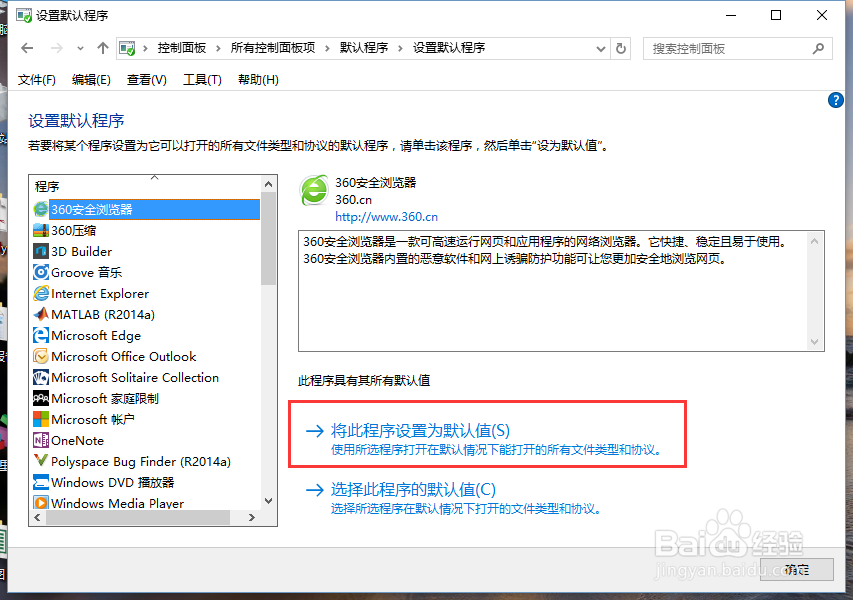This screenshot has width=853, height=600.
Task: Click the 确定 button
Action: pyautogui.click(x=796, y=570)
